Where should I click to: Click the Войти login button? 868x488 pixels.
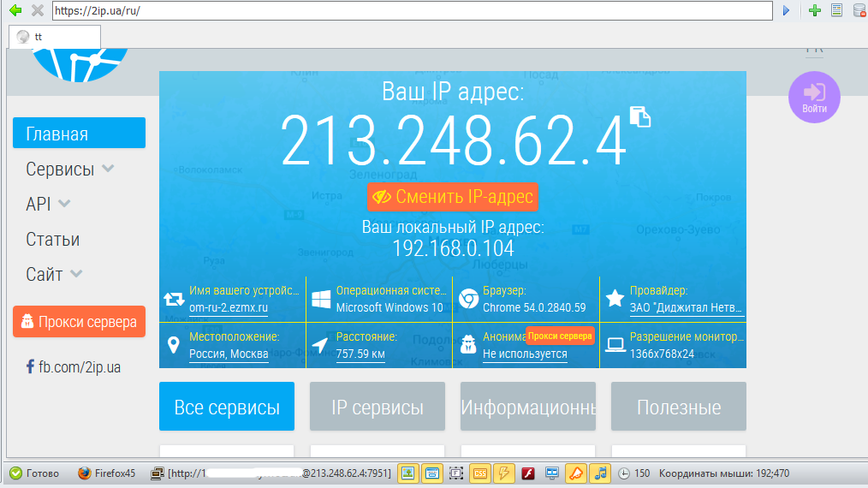814,97
